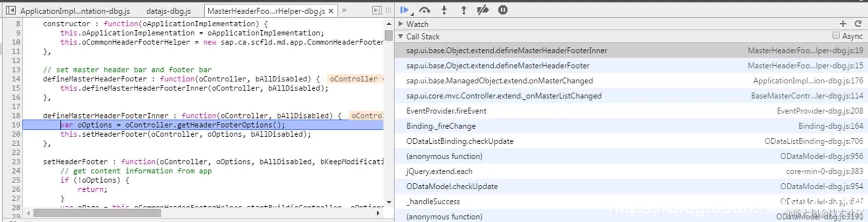Screen dimensions: 868x222
Task: Select EventProvider.fireEvent frame
Action: (x=631, y=111)
